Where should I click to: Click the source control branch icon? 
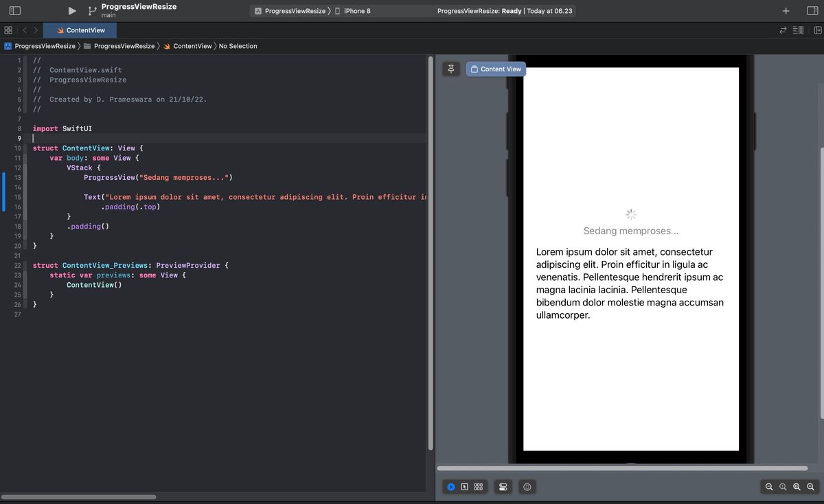tap(93, 11)
